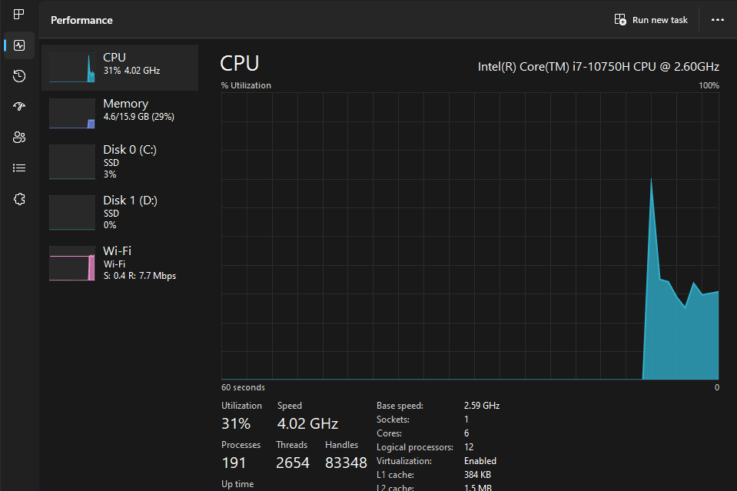Go to Startup apps via sidebar icon

(x=18, y=107)
